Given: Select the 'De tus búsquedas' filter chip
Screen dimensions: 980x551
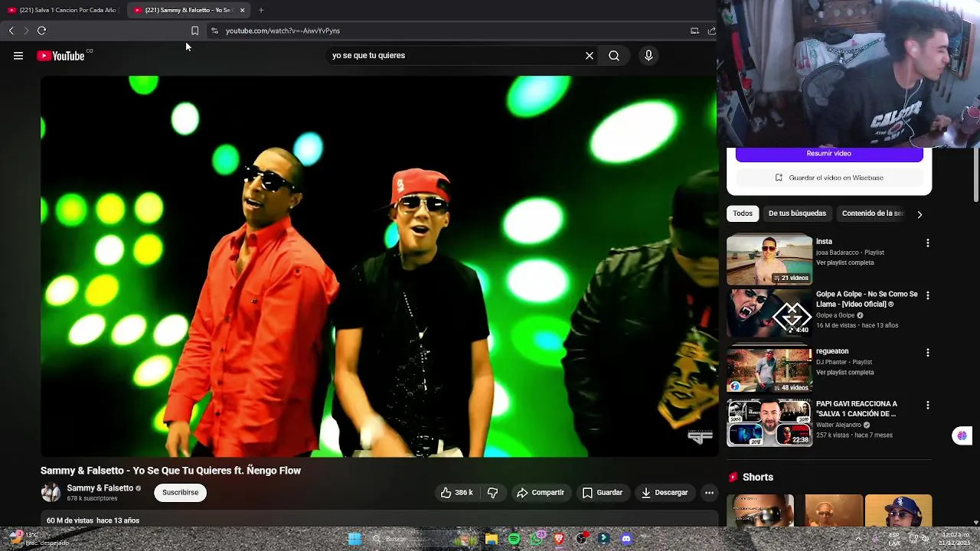Looking at the screenshot, I should point(797,214).
